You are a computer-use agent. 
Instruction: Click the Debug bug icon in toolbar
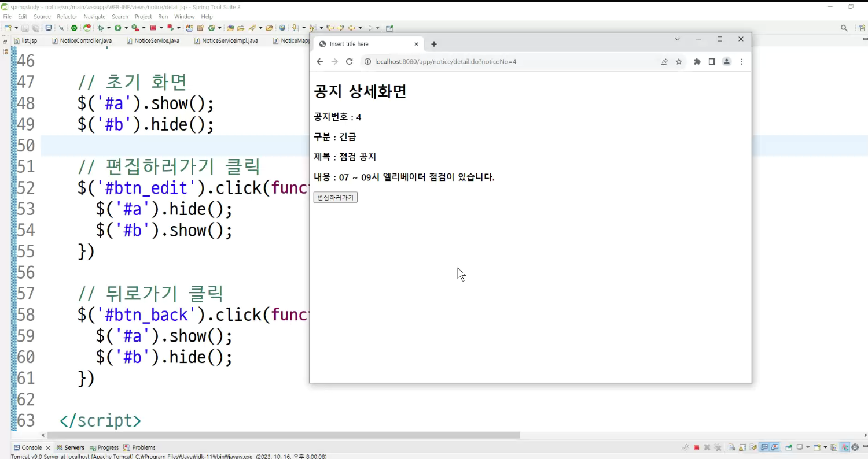coord(101,28)
